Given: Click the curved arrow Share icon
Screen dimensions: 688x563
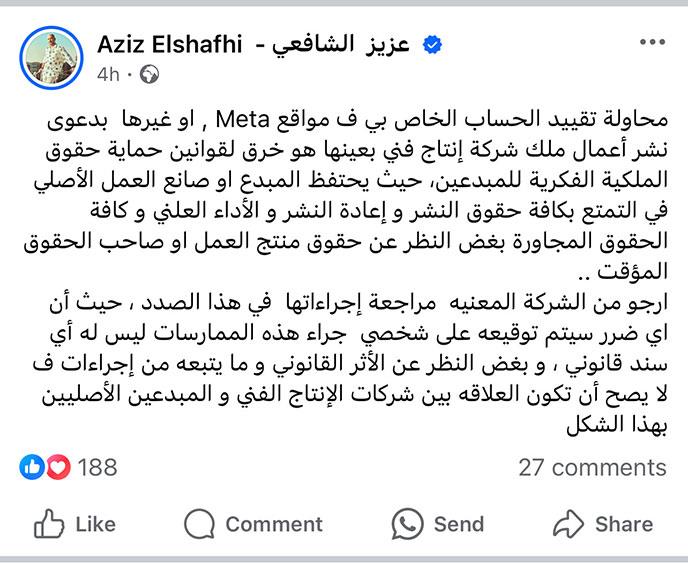Looking at the screenshot, I should point(568,524).
